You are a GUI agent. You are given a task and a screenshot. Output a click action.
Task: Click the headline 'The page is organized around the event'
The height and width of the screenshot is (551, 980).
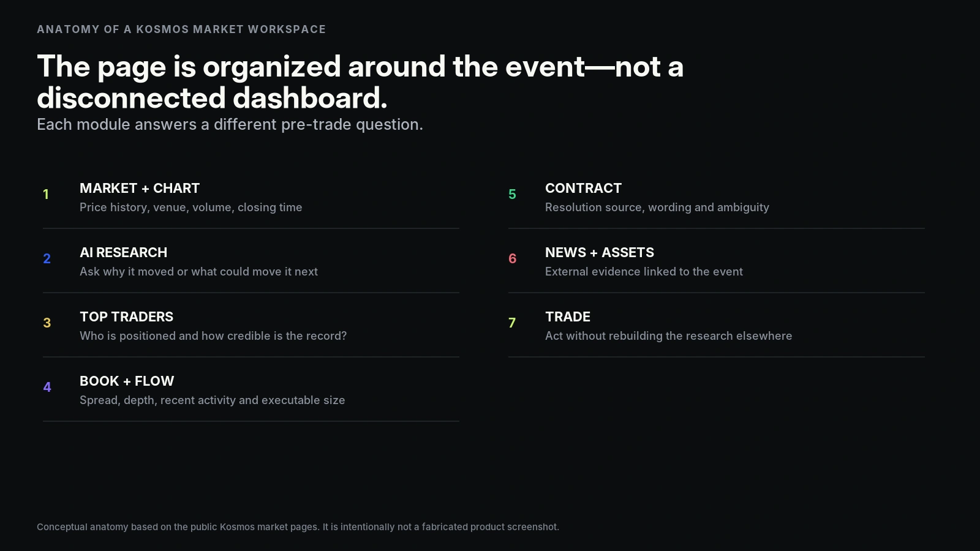(x=311, y=66)
